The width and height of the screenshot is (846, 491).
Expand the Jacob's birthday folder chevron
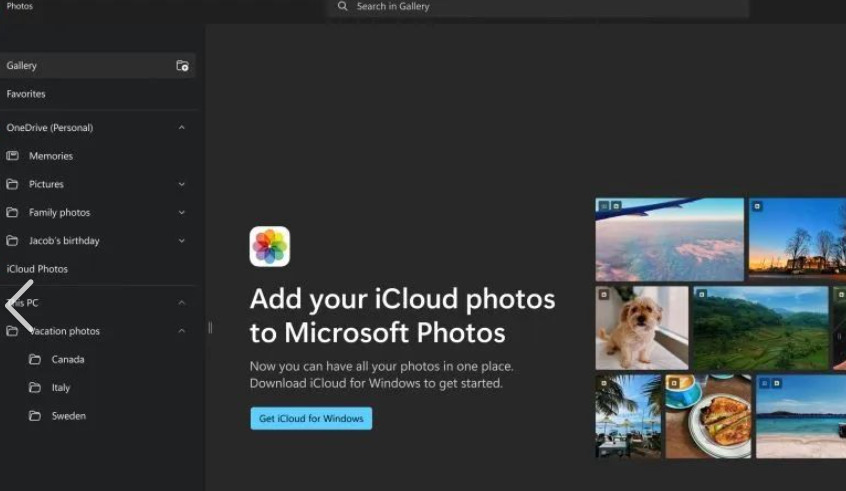pos(182,241)
